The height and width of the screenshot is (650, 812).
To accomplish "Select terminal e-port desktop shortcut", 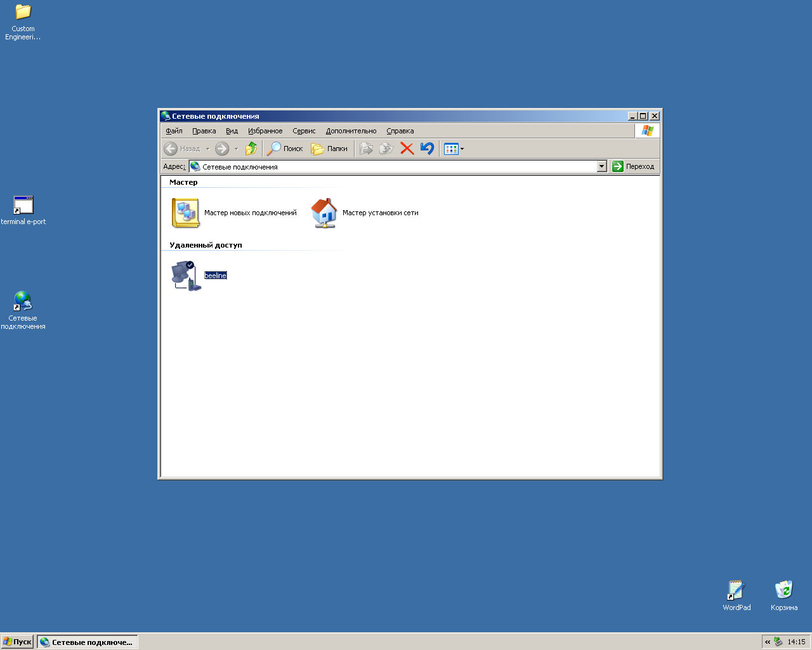I will (23, 211).
